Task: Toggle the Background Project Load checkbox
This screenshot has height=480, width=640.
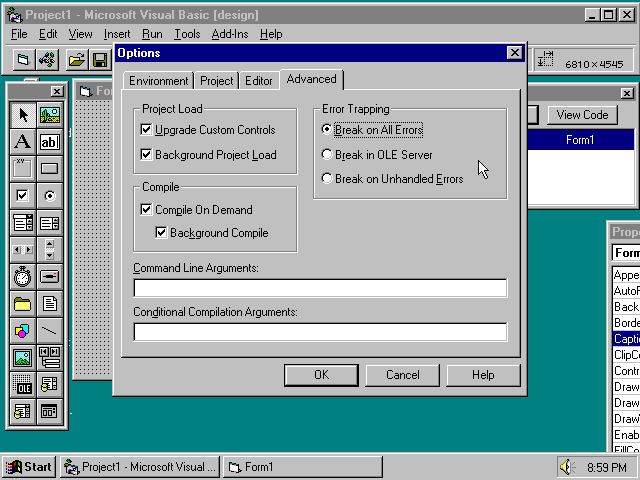Action: (x=147, y=155)
